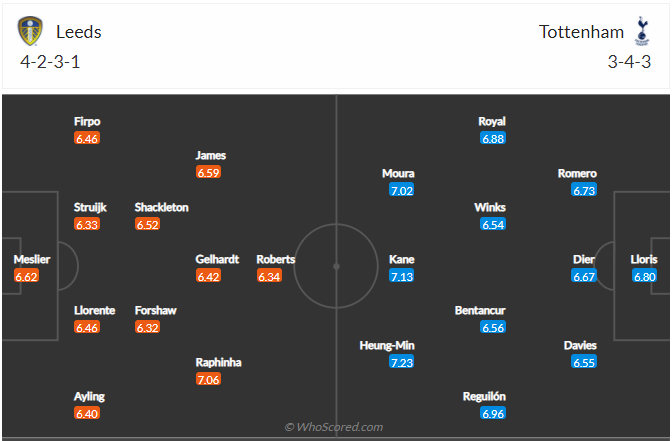
Task: Click Royal's 6.88 rating badge
Action: click(x=493, y=138)
